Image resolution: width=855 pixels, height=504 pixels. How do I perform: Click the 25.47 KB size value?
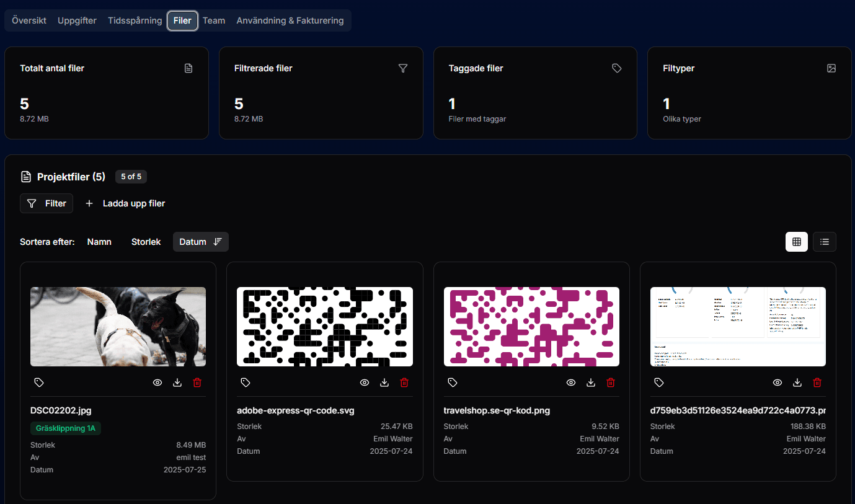[x=397, y=427]
